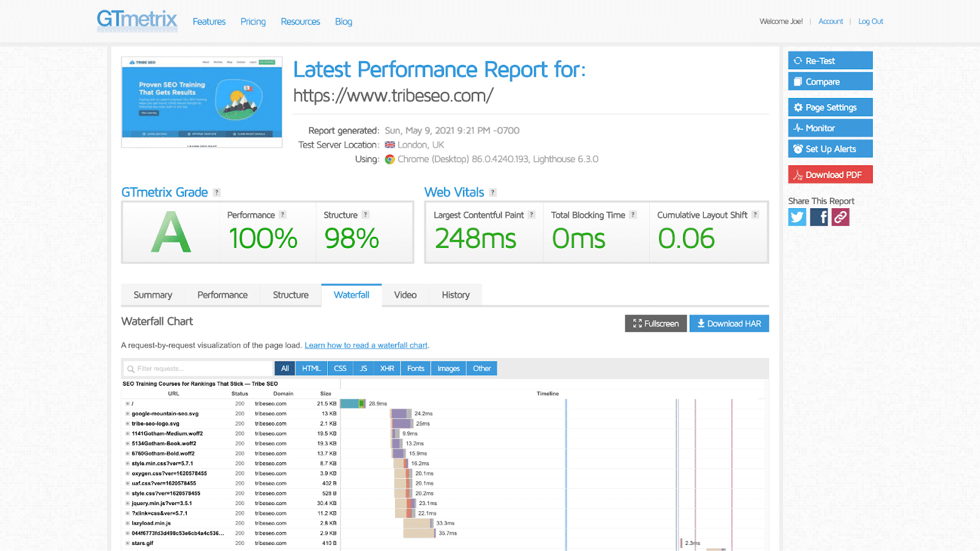
Task: Download the report as PDF
Action: [x=830, y=175]
